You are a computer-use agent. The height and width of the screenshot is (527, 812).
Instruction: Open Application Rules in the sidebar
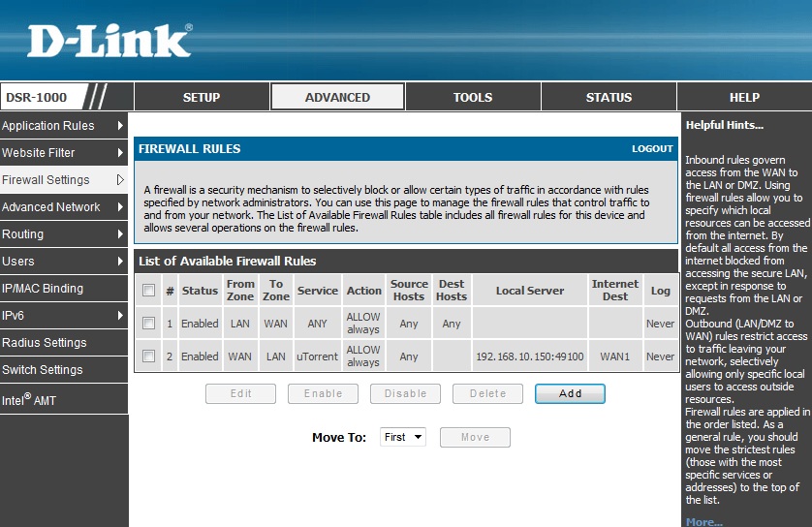pos(64,125)
